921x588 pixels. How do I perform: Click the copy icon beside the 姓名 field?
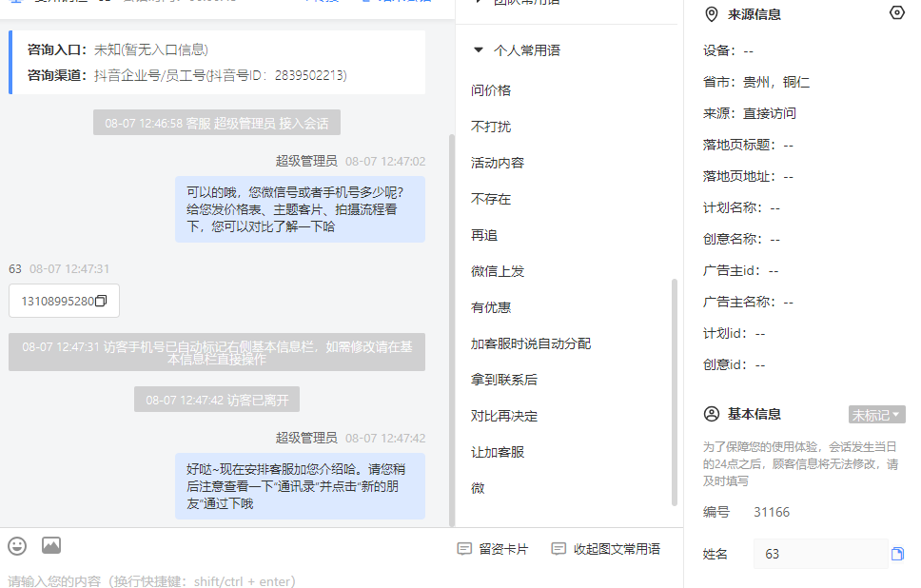click(897, 554)
